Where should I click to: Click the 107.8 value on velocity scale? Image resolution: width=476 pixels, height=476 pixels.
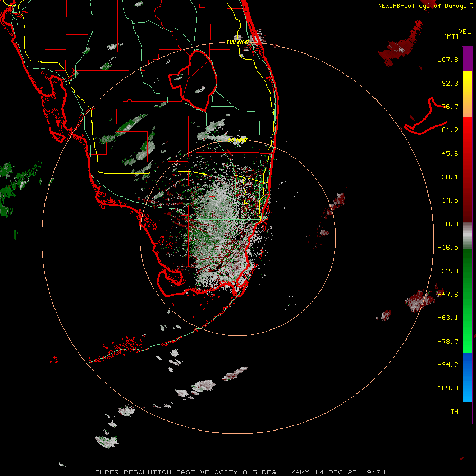(448, 59)
